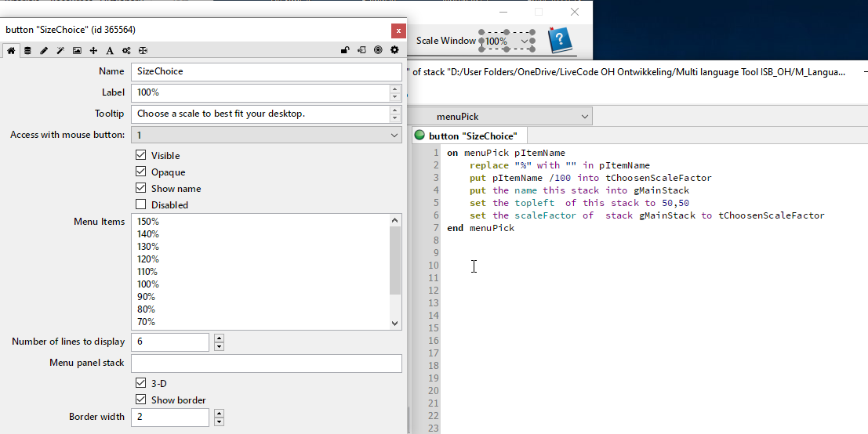
Task: Click the padlock icon in inspector
Action: pos(345,50)
